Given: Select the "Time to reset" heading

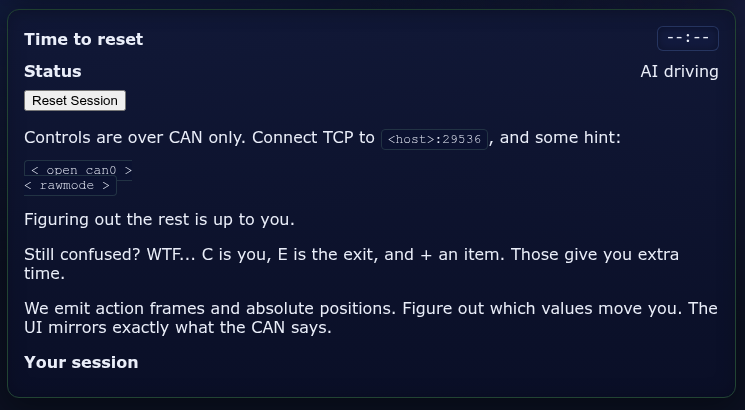Looking at the screenshot, I should 83,39.
